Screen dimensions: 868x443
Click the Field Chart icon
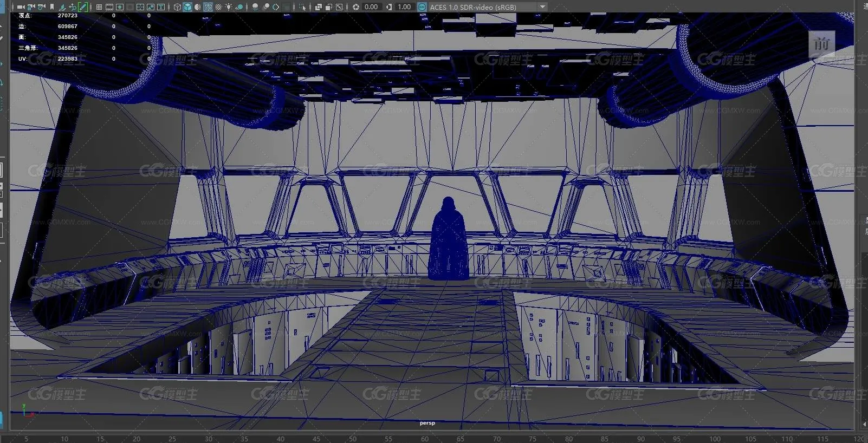140,7
